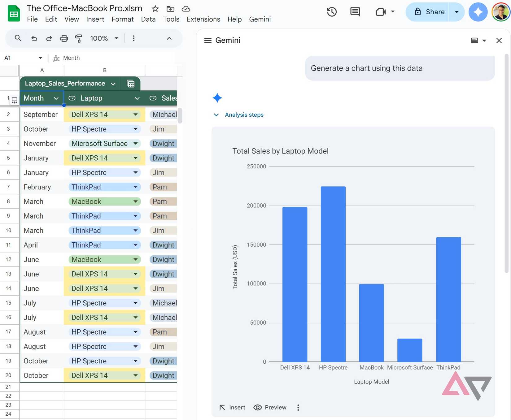Open version history
511x420 pixels.
tap(332, 12)
